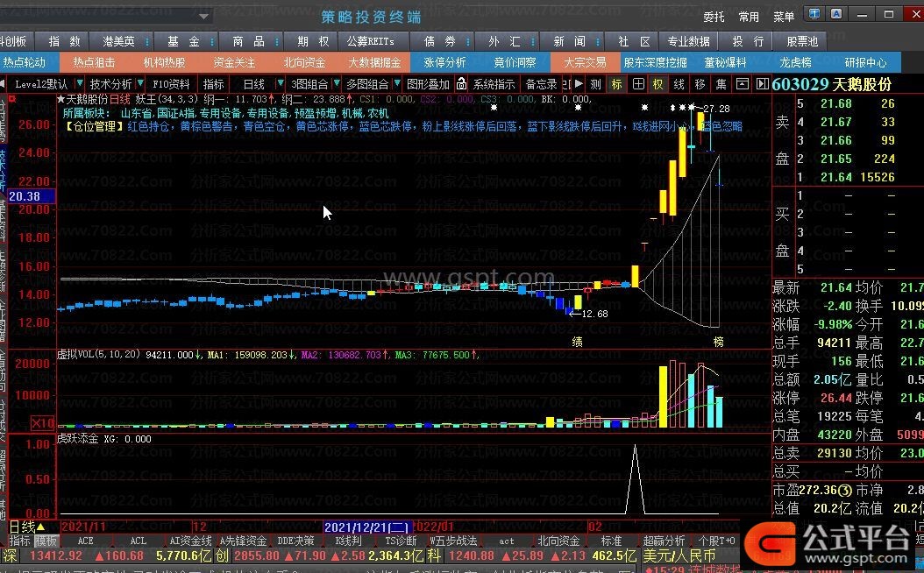
Task: Click the 涨停分析 button
Action: tap(444, 62)
